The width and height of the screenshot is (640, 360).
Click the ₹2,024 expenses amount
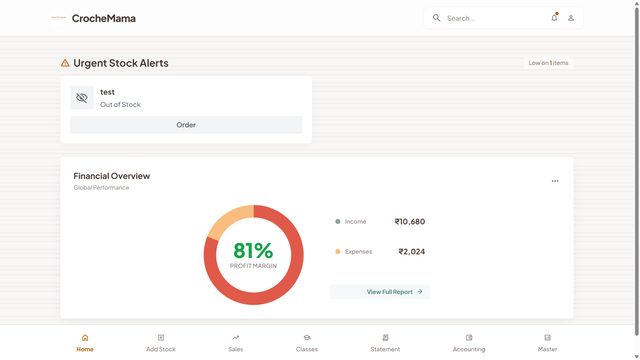click(412, 251)
